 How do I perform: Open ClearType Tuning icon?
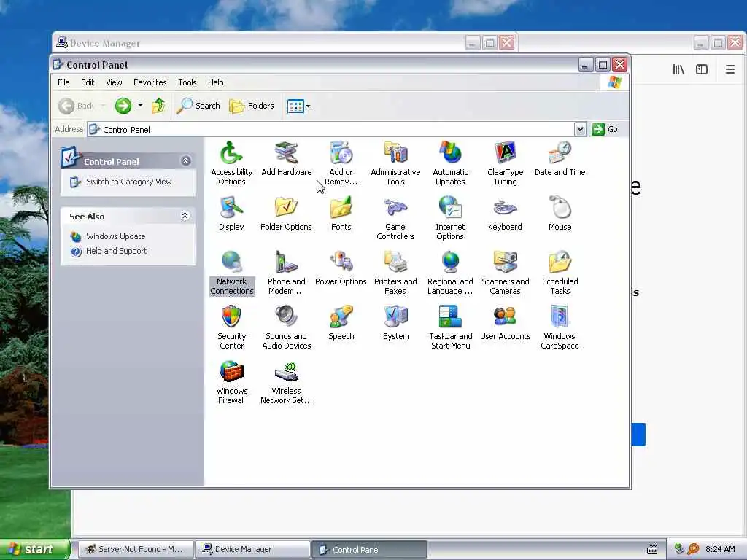[505, 163]
